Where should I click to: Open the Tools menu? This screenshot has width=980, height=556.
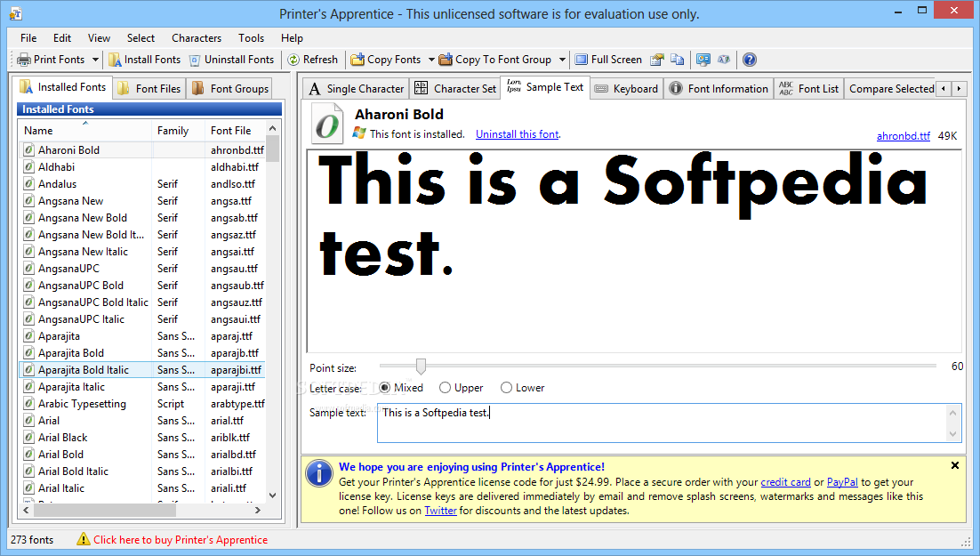pyautogui.click(x=252, y=38)
